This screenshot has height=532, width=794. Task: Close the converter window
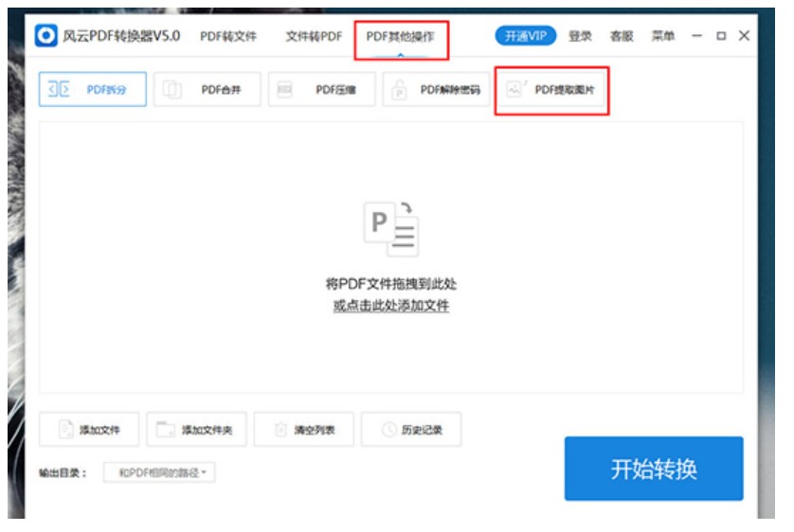[x=744, y=35]
